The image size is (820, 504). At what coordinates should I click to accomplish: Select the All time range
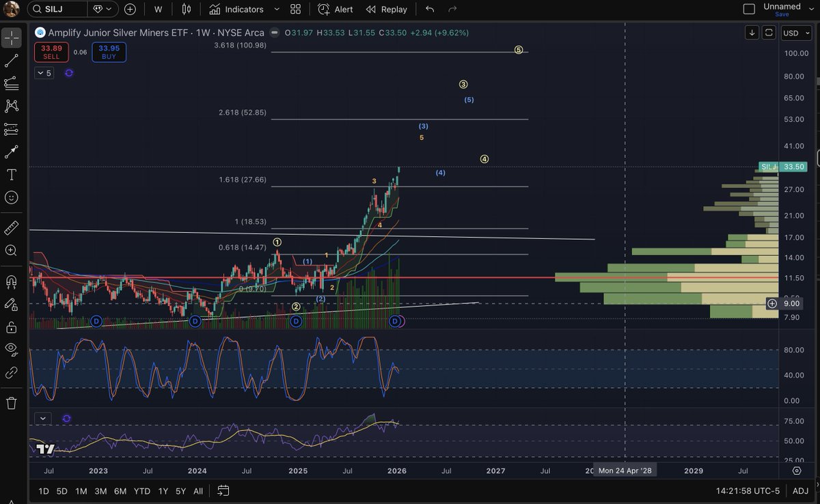pyautogui.click(x=198, y=490)
